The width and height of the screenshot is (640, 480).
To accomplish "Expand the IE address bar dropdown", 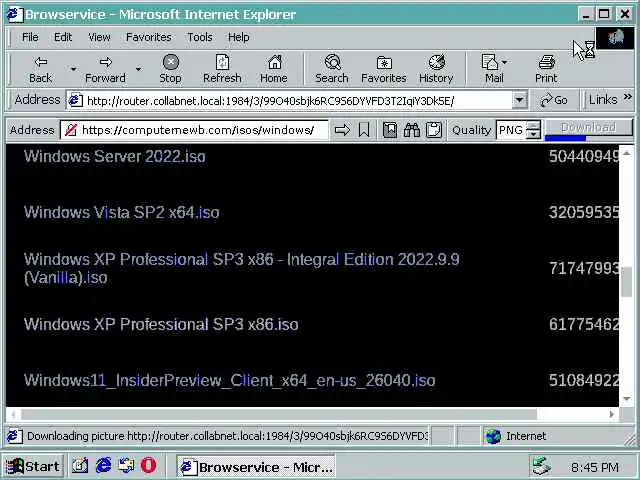I will click(519, 100).
